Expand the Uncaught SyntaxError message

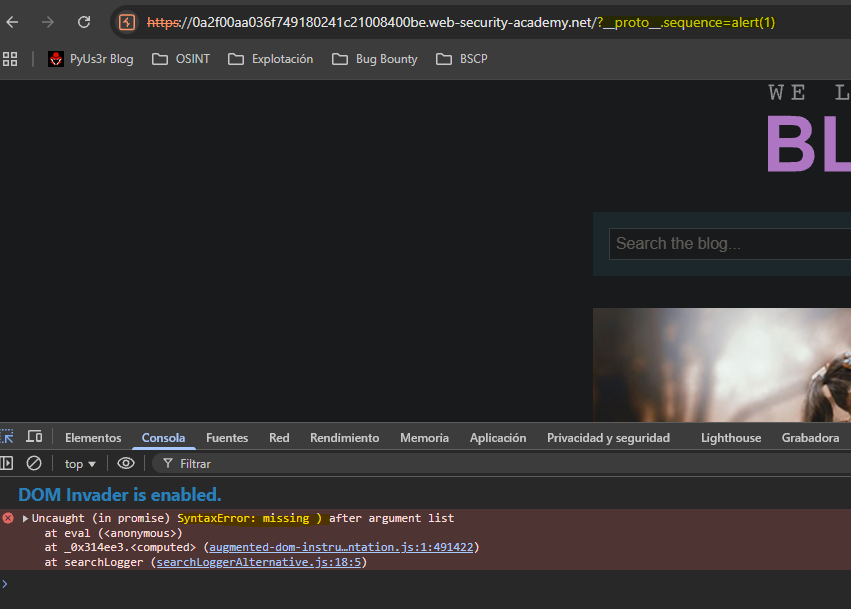25,518
